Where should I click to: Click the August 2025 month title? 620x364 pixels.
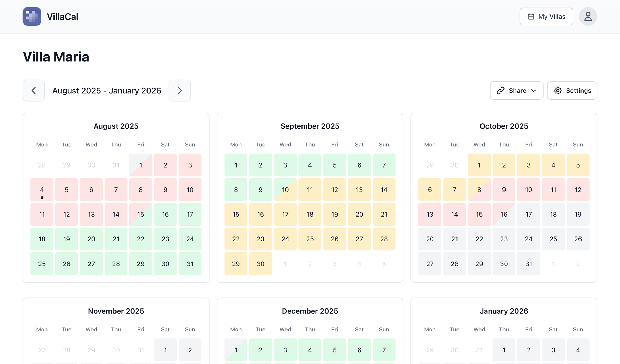click(116, 126)
